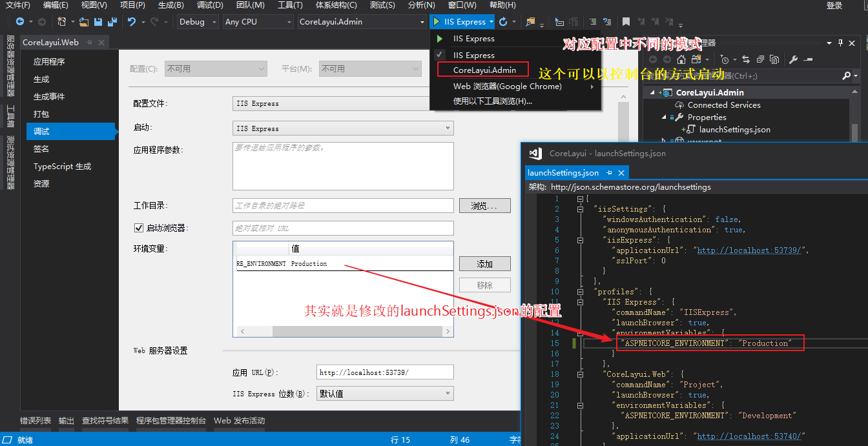Collapse the Properties folder in Solution Explorer
Viewport: 868px width, 446px height.
pyautogui.click(x=664, y=117)
